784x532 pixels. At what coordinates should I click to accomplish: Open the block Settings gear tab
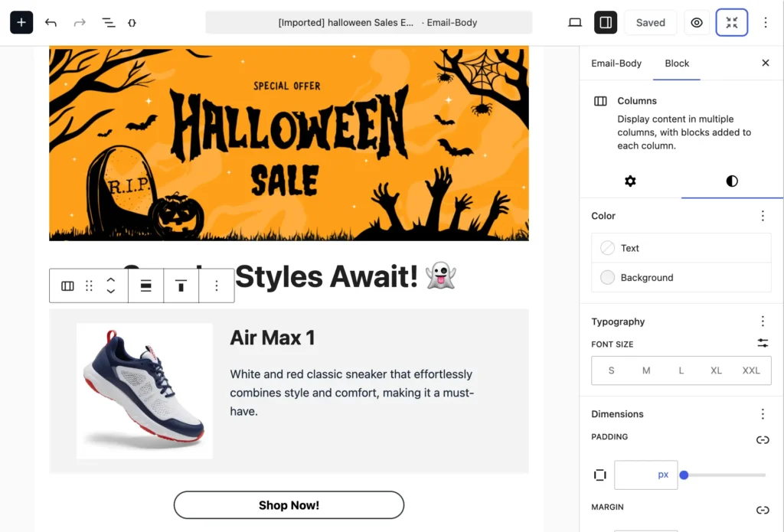point(630,181)
